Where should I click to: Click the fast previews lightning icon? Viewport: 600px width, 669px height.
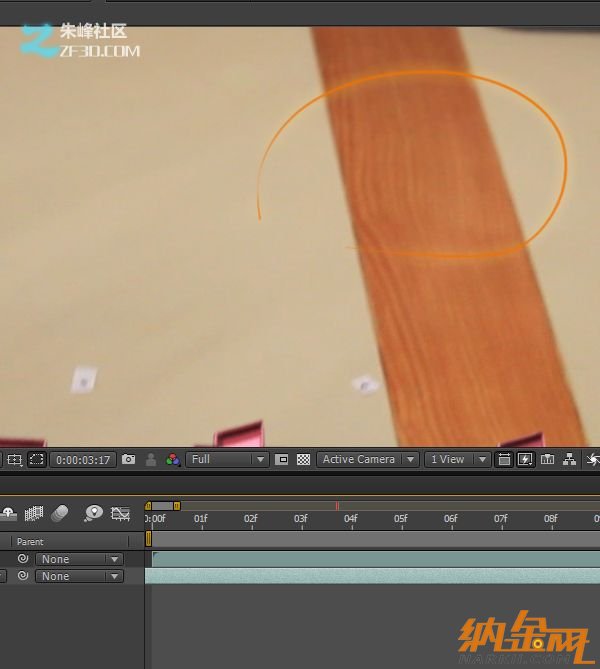click(524, 460)
